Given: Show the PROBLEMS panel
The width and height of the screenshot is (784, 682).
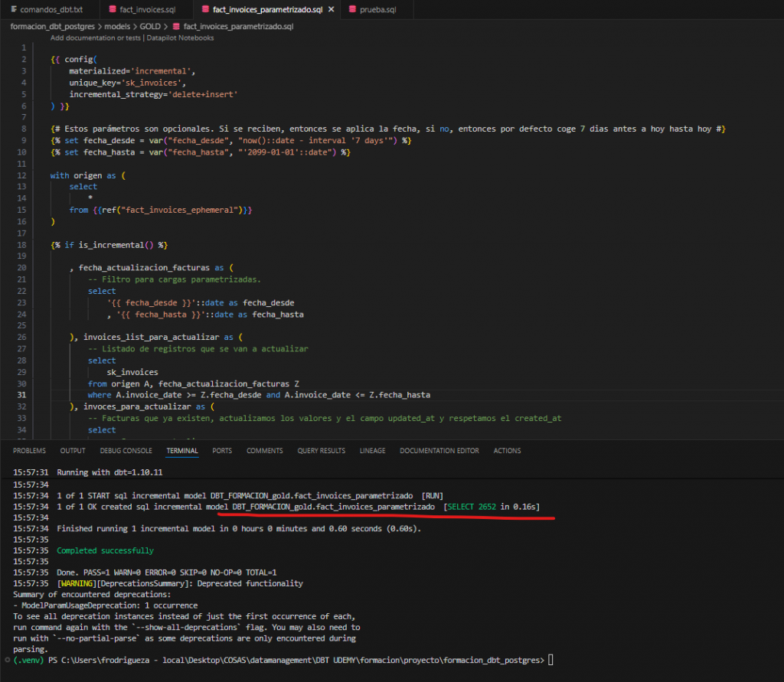Looking at the screenshot, I should pos(29,451).
